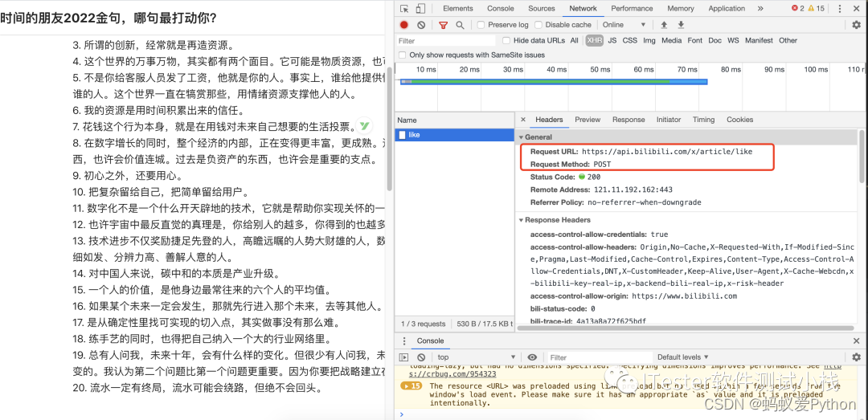
Task: Select the Manifest request type filter
Action: click(759, 40)
